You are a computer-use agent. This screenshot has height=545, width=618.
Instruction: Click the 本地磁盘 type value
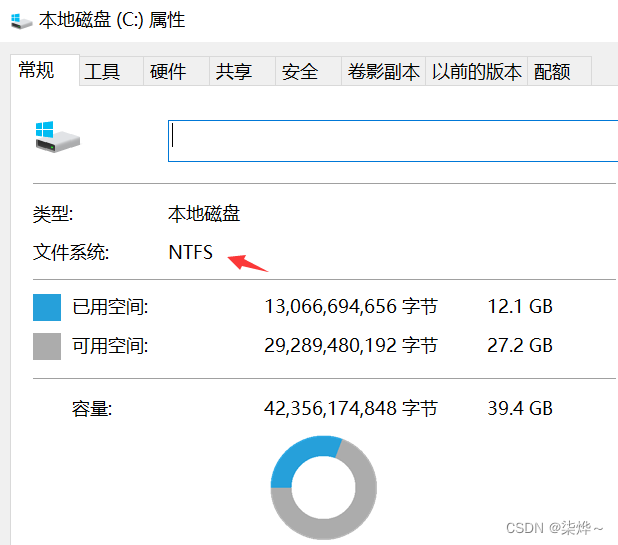pyautogui.click(x=204, y=213)
